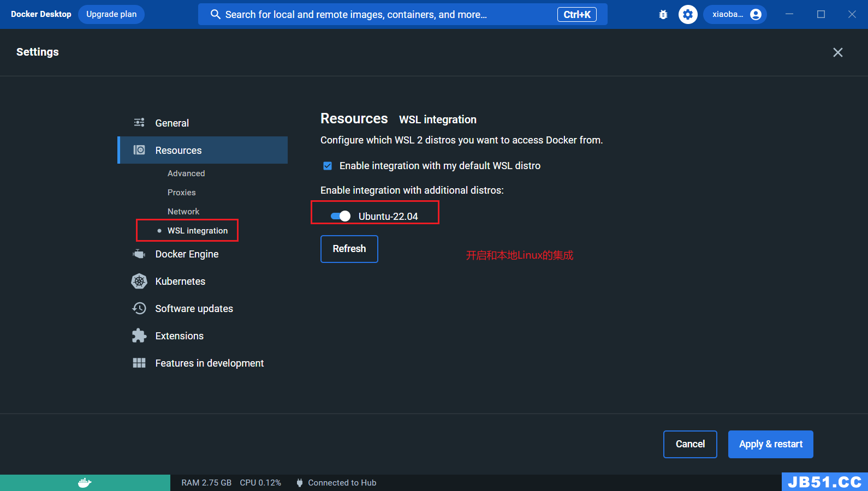This screenshot has height=491, width=868.
Task: Open Network settings
Action: [183, 212]
